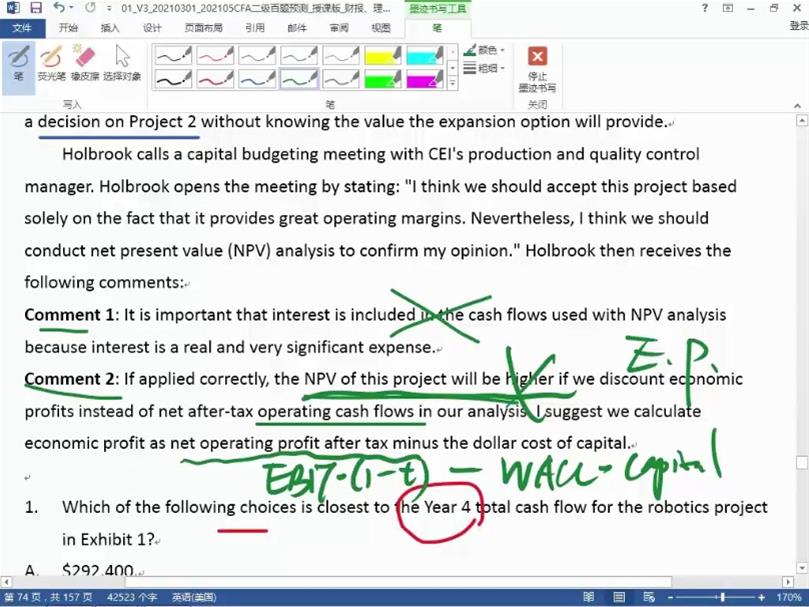Switch to the 审阅 ribbon tab

pos(339,28)
